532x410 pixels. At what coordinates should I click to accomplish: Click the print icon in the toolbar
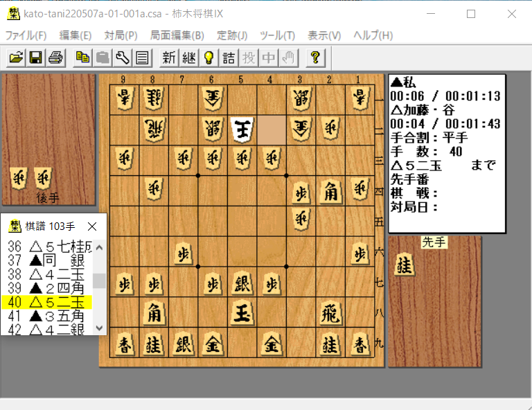tap(55, 57)
